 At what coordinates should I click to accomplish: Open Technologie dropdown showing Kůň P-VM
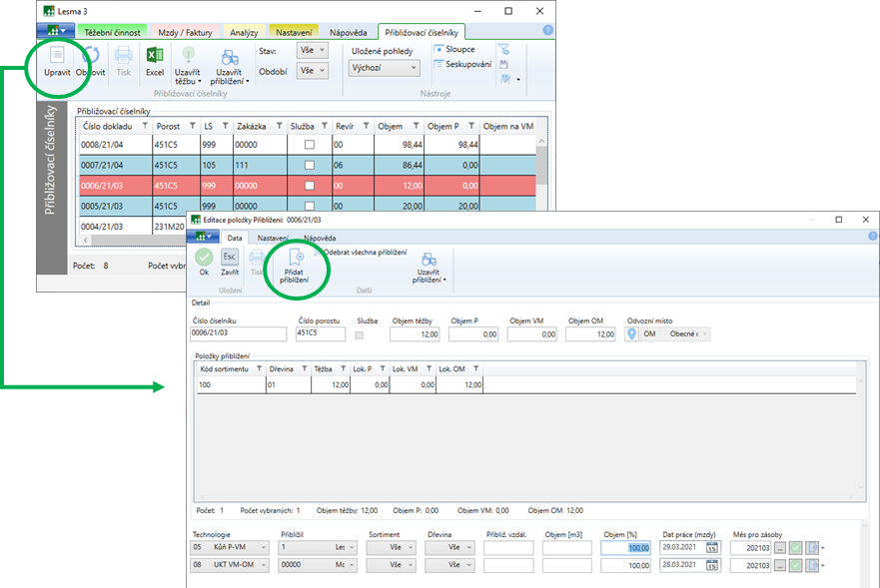(x=230, y=547)
